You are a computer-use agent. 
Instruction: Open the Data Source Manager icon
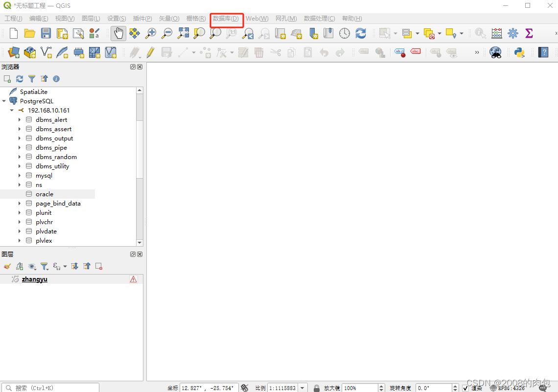(14, 52)
